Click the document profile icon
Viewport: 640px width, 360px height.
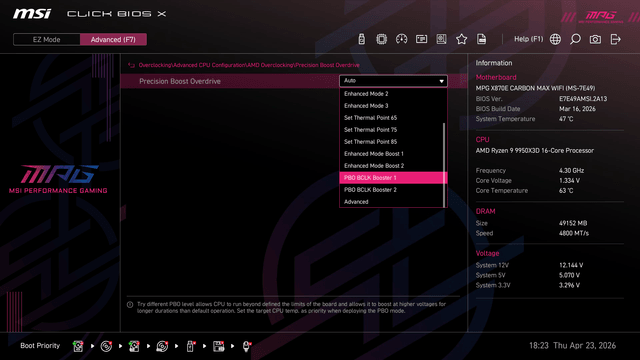click(x=482, y=39)
